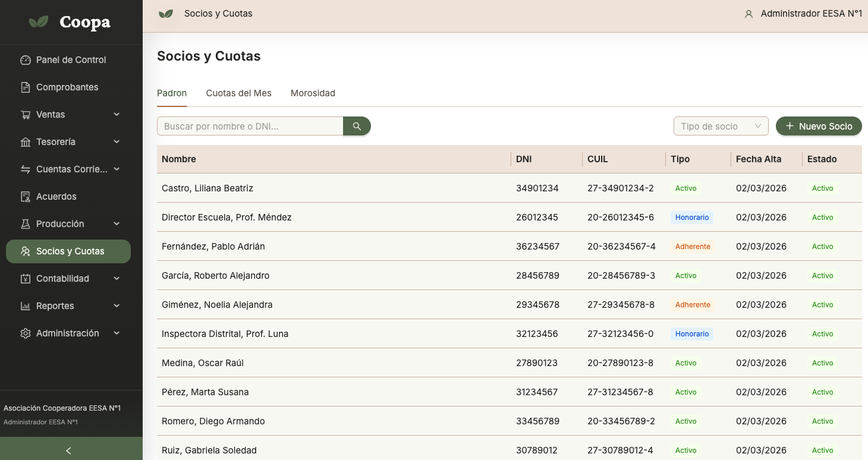Expand the Ventas submenu chevron
The height and width of the screenshot is (460, 868).
(117, 115)
